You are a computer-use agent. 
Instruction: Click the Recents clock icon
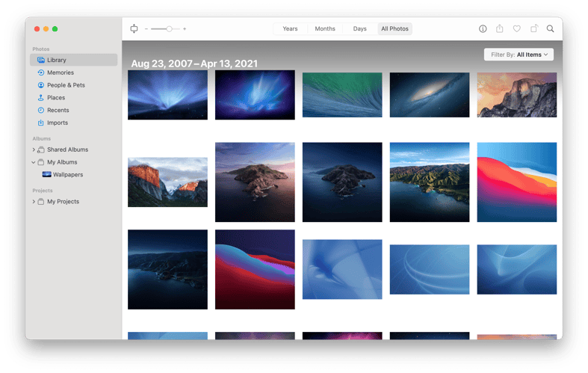(41, 110)
